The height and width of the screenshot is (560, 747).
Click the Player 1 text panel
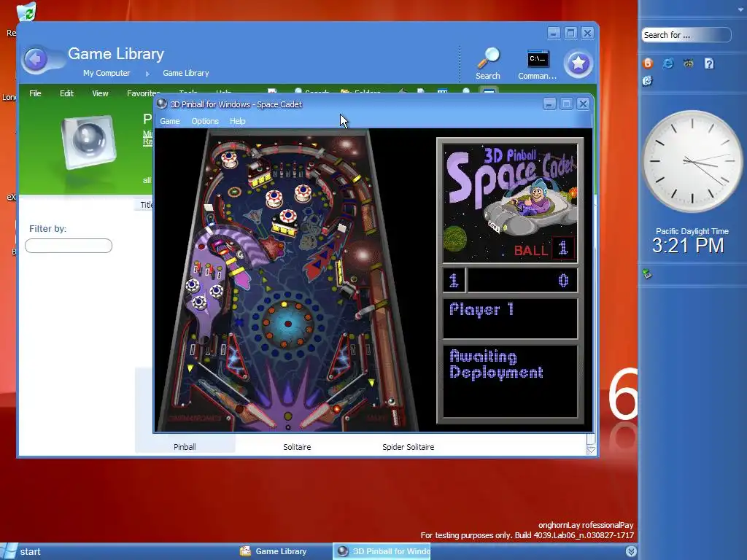[x=510, y=318]
